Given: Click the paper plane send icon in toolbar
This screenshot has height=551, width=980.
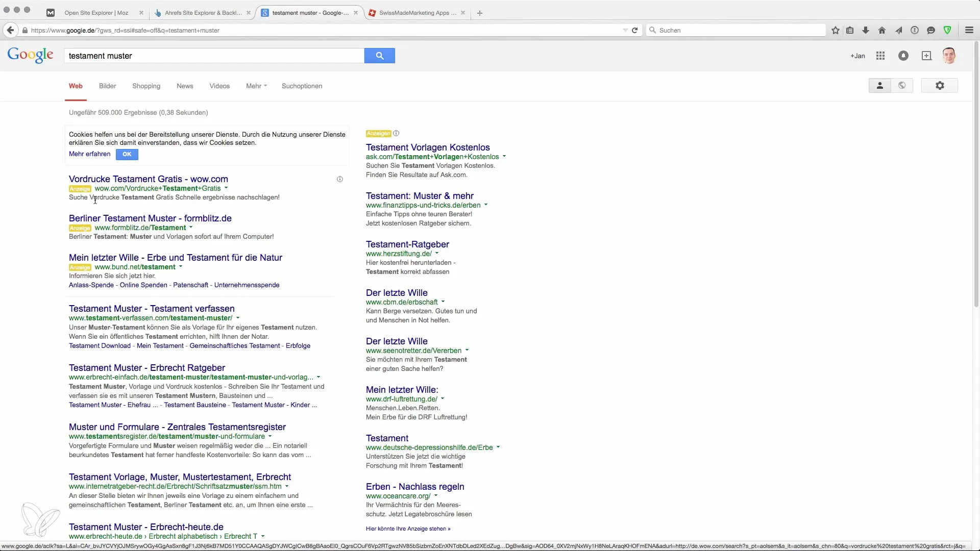Looking at the screenshot, I should (x=898, y=30).
